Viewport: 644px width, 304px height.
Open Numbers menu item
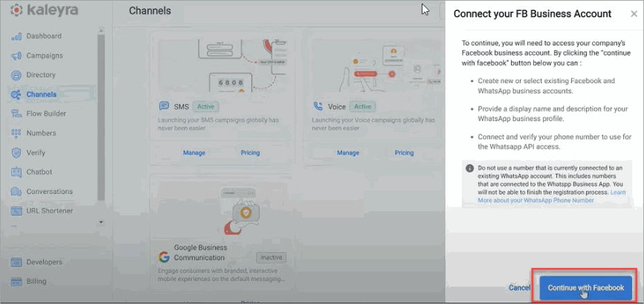pos(41,133)
